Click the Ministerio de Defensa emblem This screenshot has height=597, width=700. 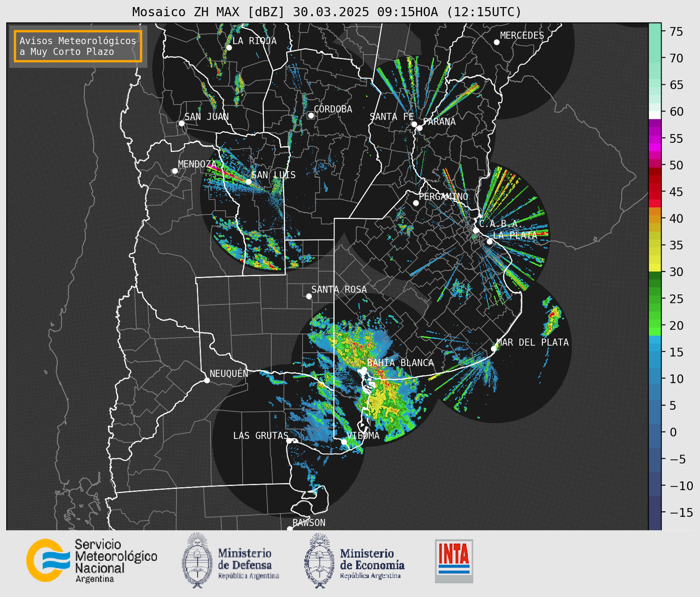click(x=197, y=560)
